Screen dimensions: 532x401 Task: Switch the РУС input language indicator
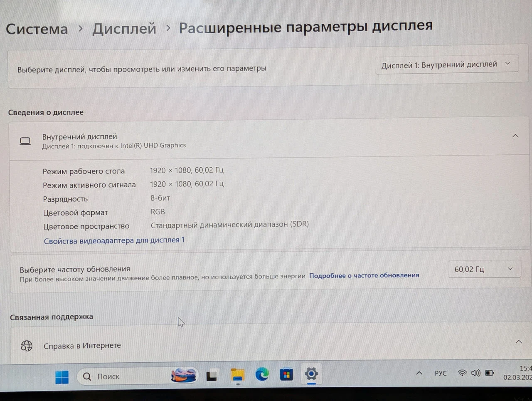point(441,373)
